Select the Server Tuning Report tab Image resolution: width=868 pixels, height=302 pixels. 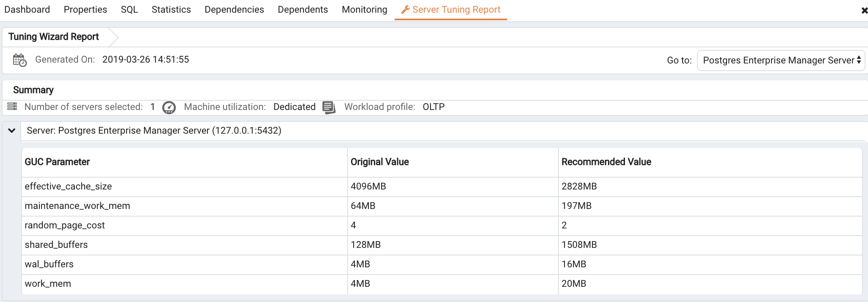coord(451,9)
